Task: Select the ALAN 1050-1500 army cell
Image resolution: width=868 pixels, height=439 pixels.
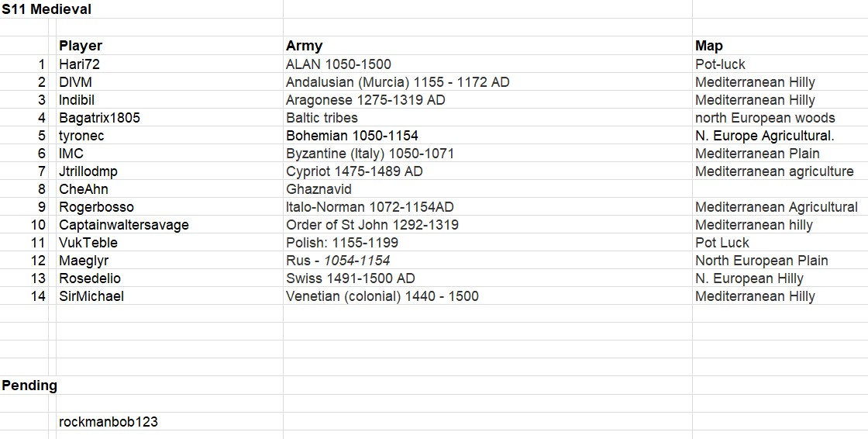Action: coord(487,64)
